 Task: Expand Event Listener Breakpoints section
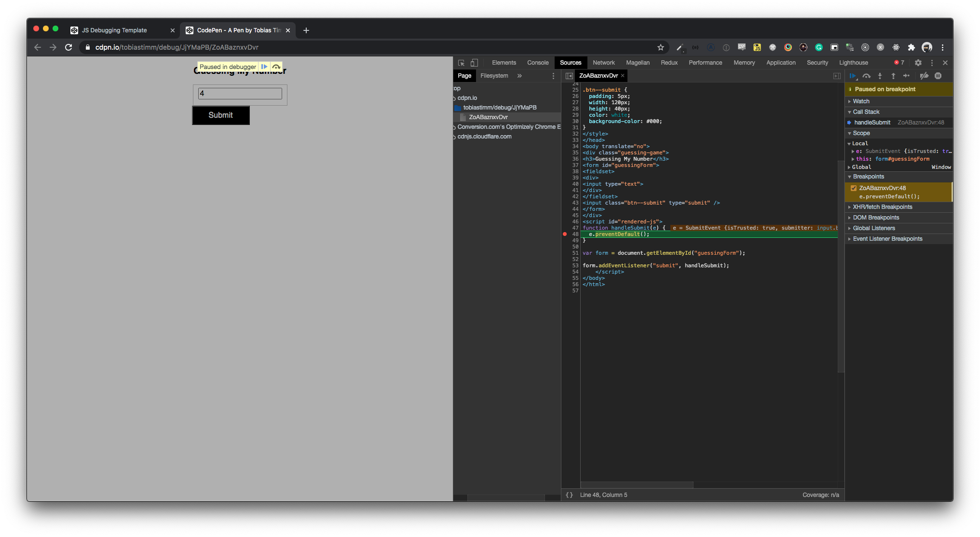899,239
